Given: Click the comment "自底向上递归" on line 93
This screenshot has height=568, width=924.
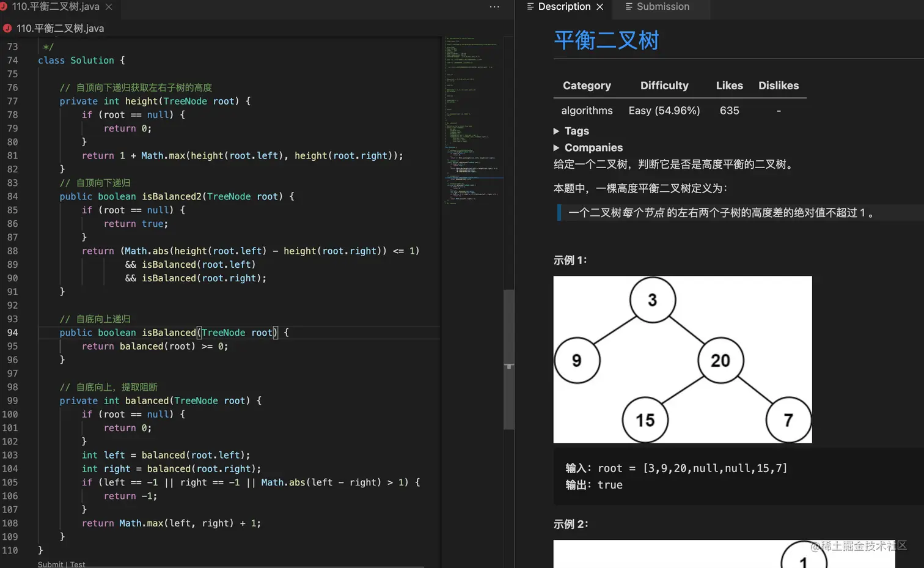Looking at the screenshot, I should [x=95, y=319].
